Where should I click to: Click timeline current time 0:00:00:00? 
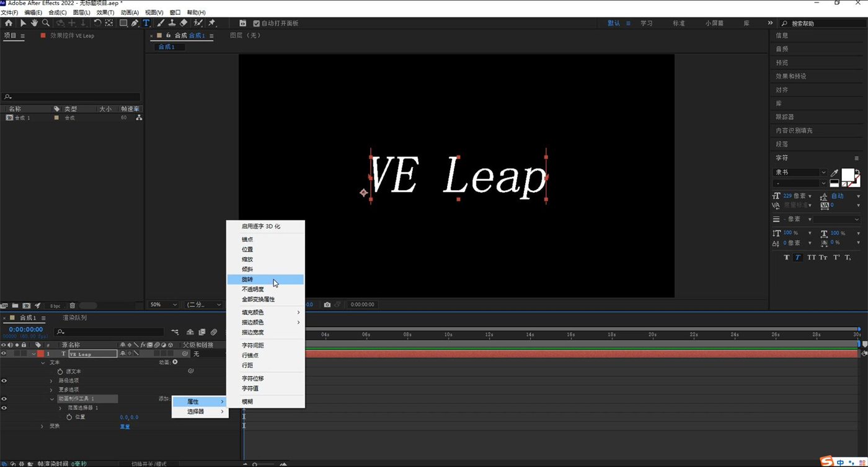(x=26, y=330)
